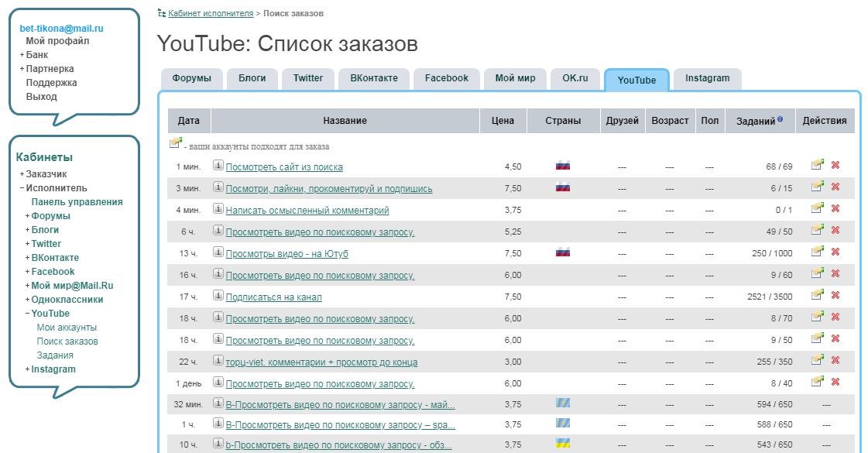Click the bet-tikona@mail.ru account link

(x=61, y=28)
